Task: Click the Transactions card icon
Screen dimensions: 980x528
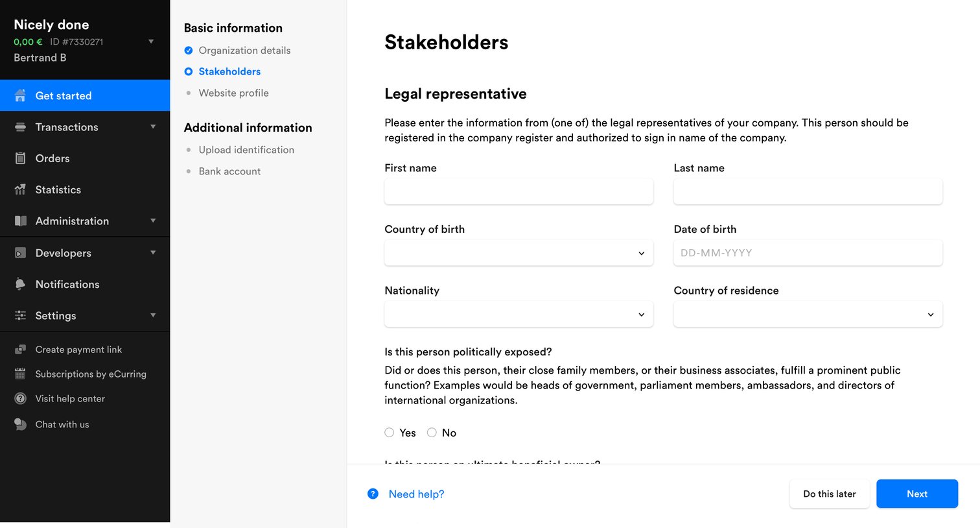Action: pos(20,127)
